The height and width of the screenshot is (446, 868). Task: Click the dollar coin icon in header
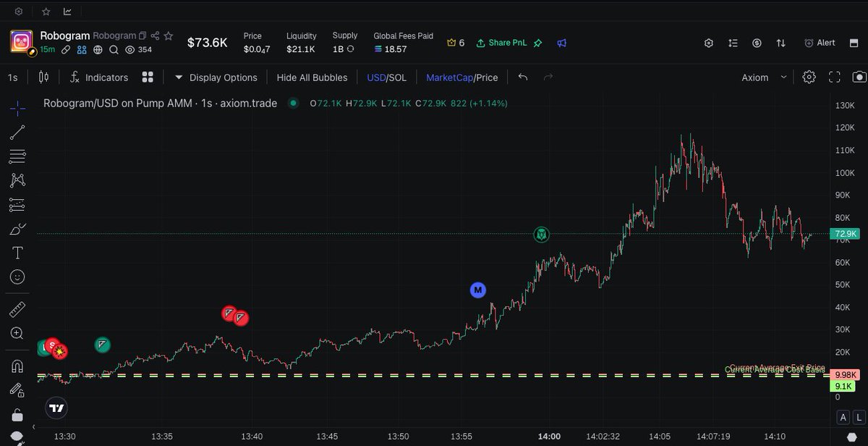tap(757, 43)
